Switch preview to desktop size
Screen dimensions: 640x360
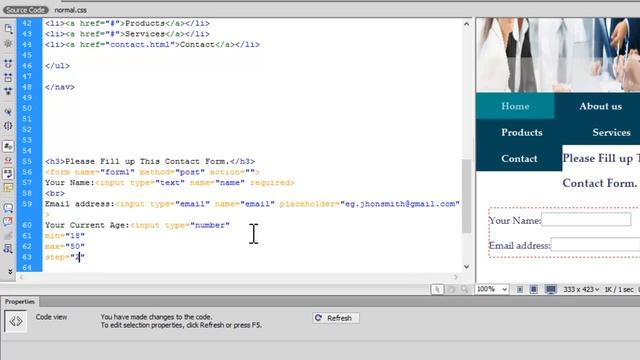551,289
